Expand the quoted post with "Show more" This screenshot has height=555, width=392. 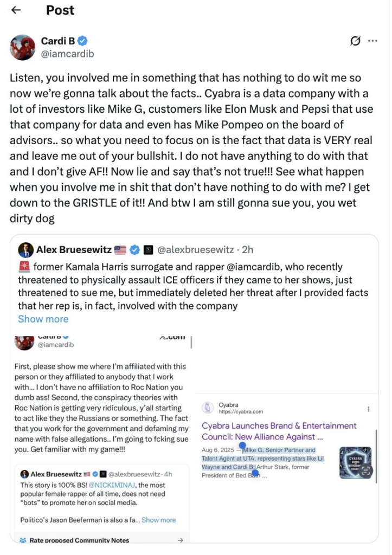[43, 319]
